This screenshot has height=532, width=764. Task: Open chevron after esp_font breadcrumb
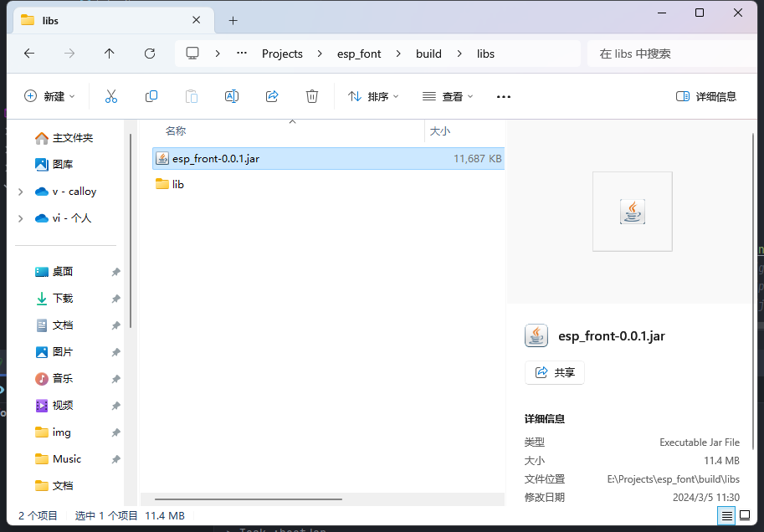click(x=398, y=54)
